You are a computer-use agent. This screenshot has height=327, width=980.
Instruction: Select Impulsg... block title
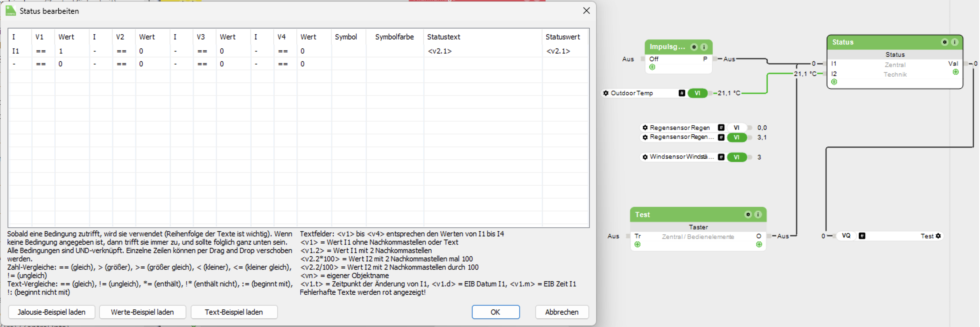point(667,47)
